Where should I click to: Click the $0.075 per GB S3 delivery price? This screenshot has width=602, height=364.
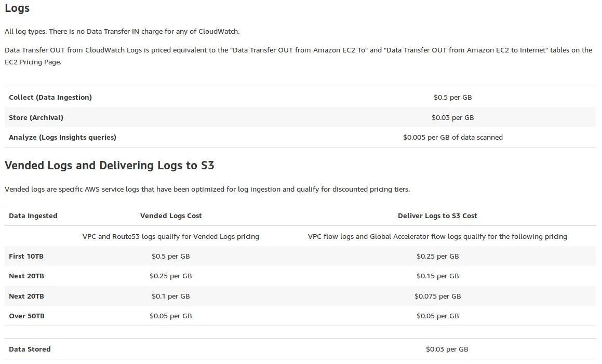click(x=437, y=296)
